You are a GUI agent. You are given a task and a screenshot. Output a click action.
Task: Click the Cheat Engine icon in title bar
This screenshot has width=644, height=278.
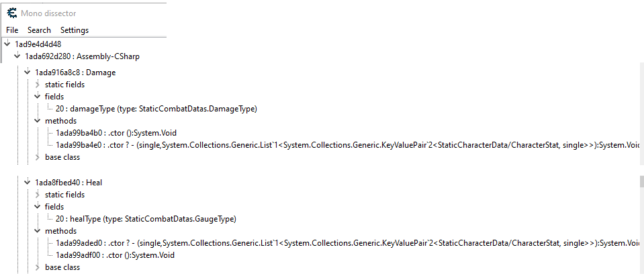11,12
